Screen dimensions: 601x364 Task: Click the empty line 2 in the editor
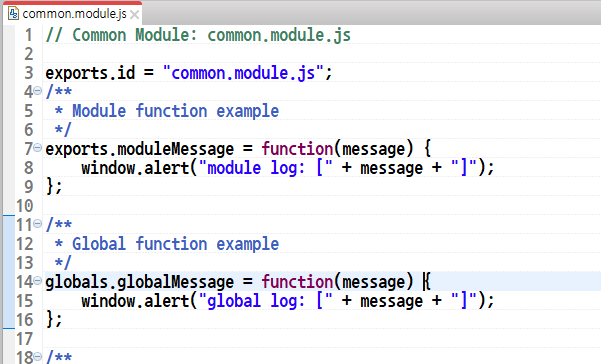point(322,54)
